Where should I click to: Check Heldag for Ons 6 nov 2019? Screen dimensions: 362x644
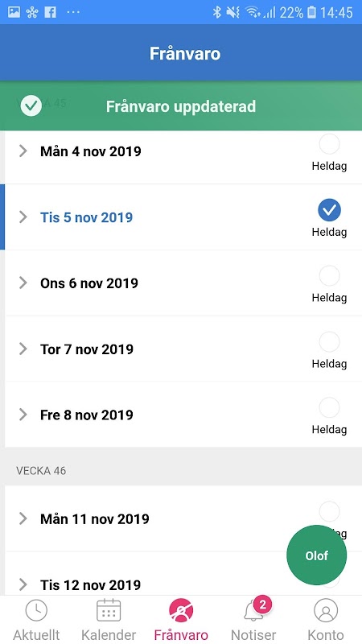tap(329, 275)
